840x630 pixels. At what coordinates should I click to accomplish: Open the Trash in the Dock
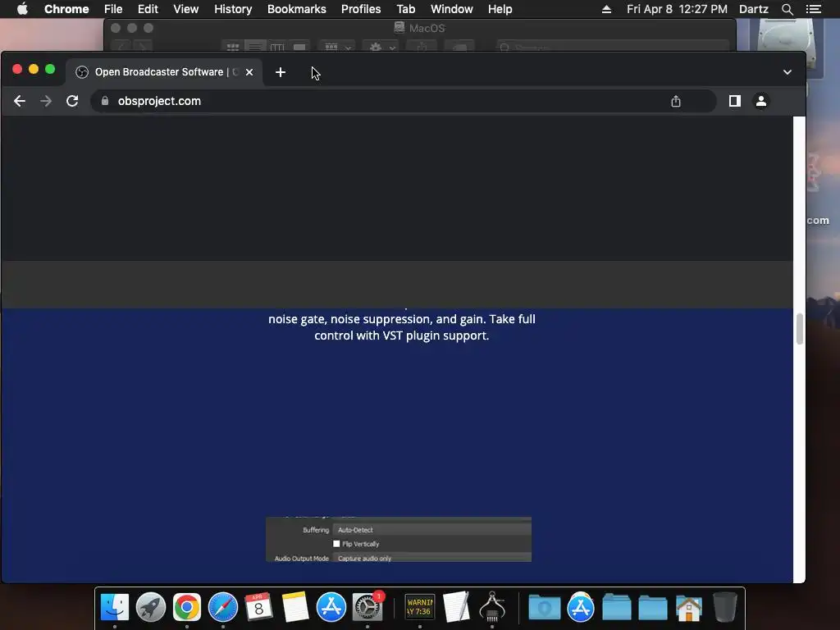pyautogui.click(x=725, y=607)
